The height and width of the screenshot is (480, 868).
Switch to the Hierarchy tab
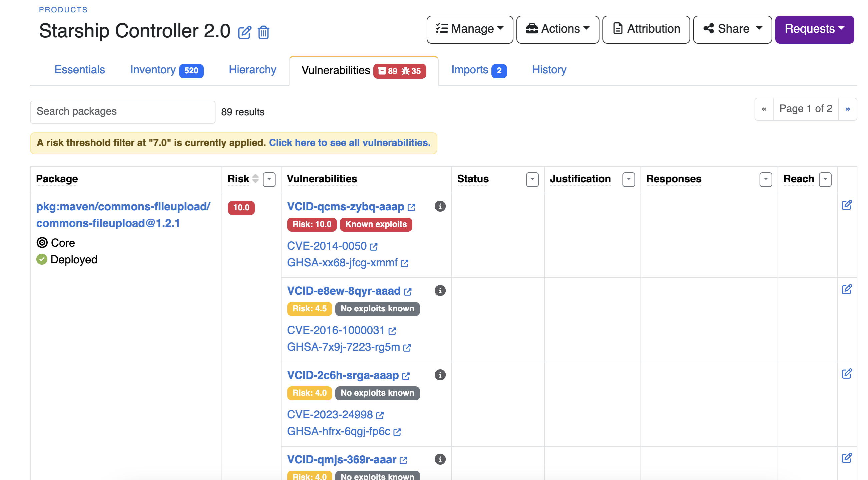(x=252, y=70)
